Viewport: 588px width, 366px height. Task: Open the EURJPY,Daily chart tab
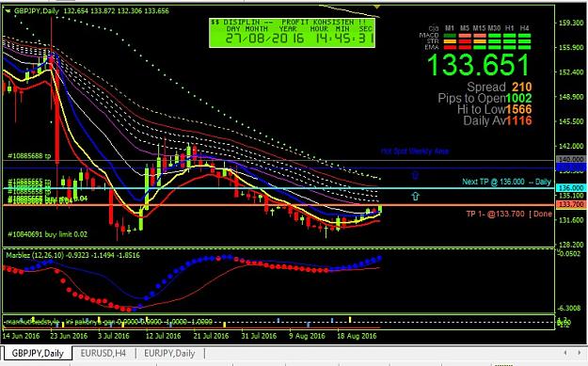(x=169, y=353)
